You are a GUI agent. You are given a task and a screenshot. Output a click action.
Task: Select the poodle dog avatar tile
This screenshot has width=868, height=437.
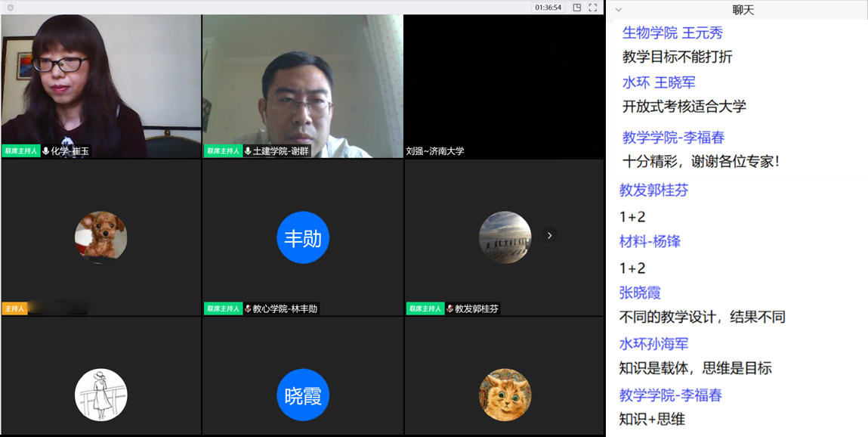(100, 237)
